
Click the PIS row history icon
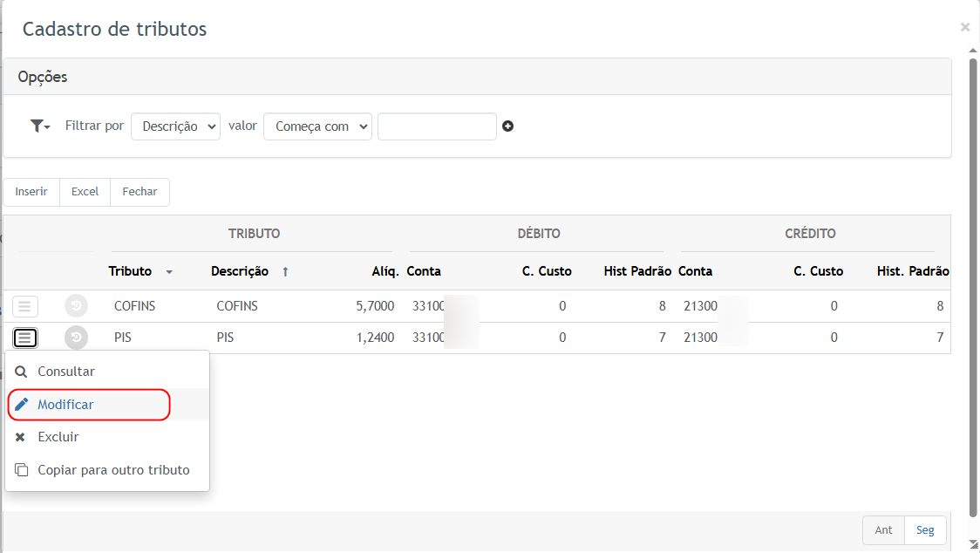(76, 337)
